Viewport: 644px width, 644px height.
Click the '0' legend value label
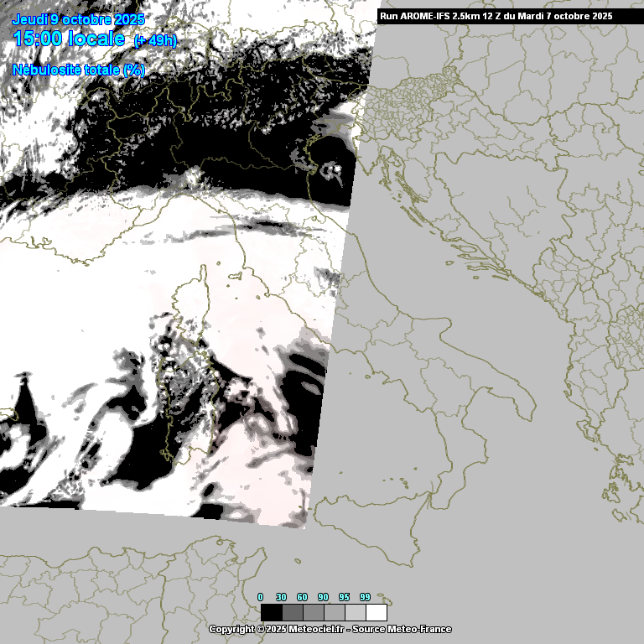pyautogui.click(x=261, y=597)
